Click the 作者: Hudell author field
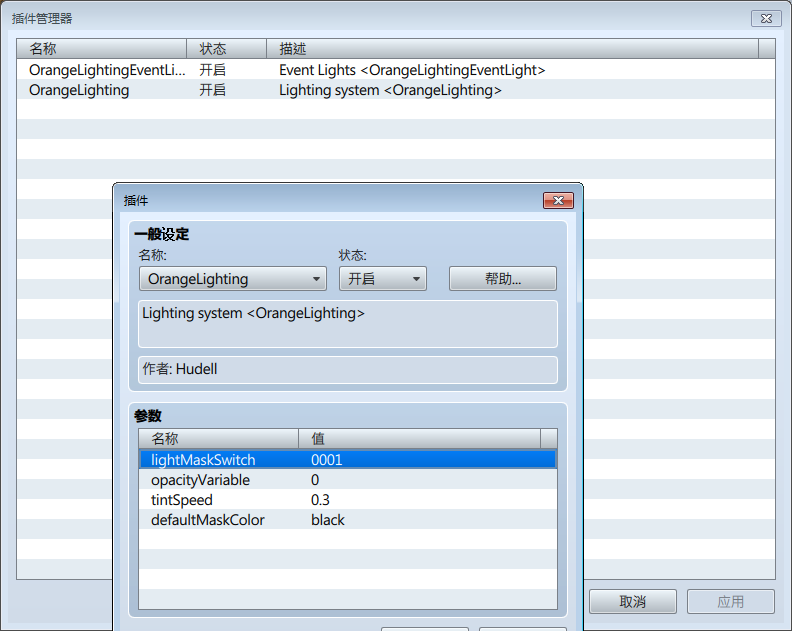The height and width of the screenshot is (631, 792). click(348, 370)
